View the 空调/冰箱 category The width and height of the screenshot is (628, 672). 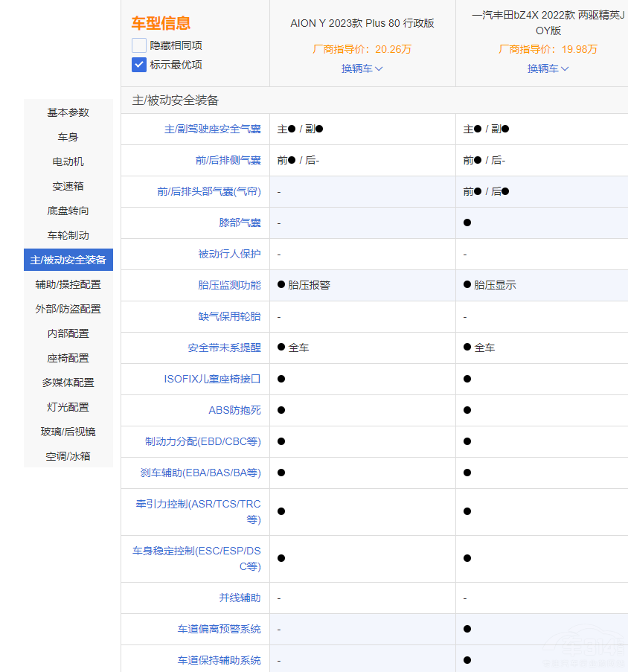click(68, 456)
